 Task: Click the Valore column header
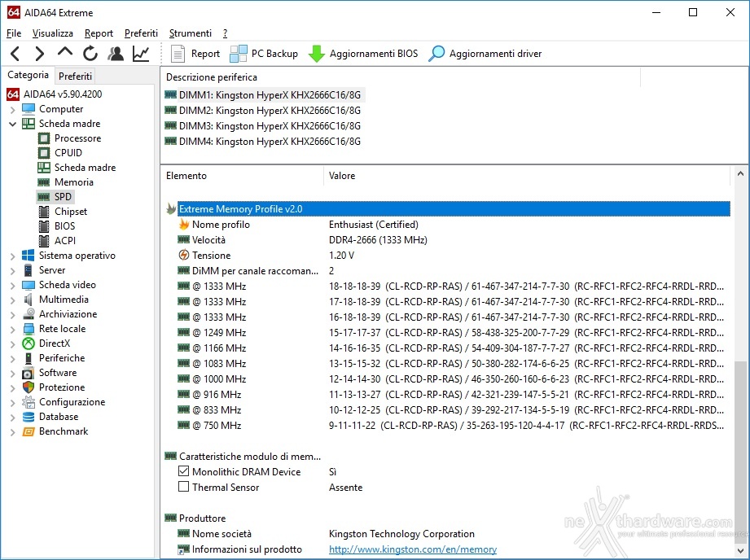(x=527, y=176)
